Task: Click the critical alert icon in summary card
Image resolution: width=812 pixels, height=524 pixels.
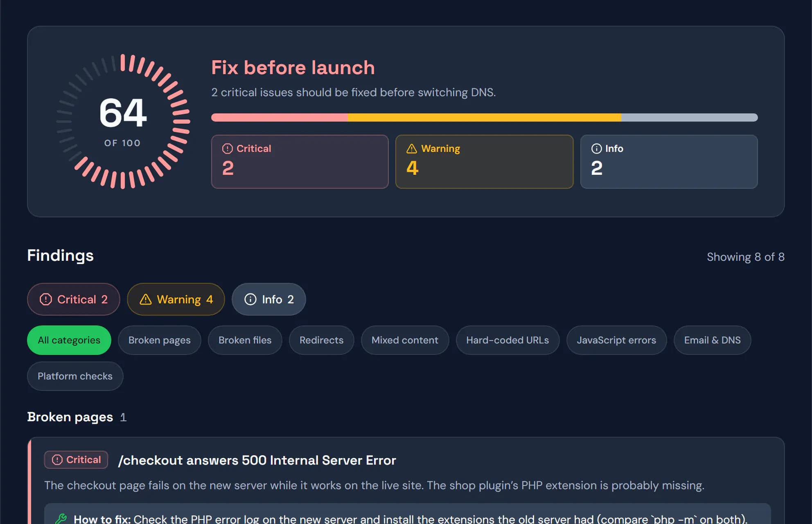Action: tap(228, 149)
